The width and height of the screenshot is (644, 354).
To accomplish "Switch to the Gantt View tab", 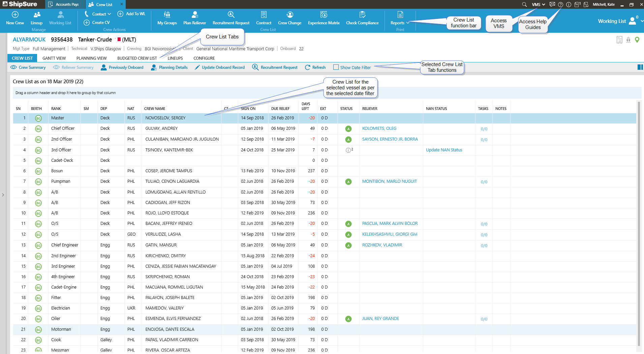I will [x=54, y=58].
